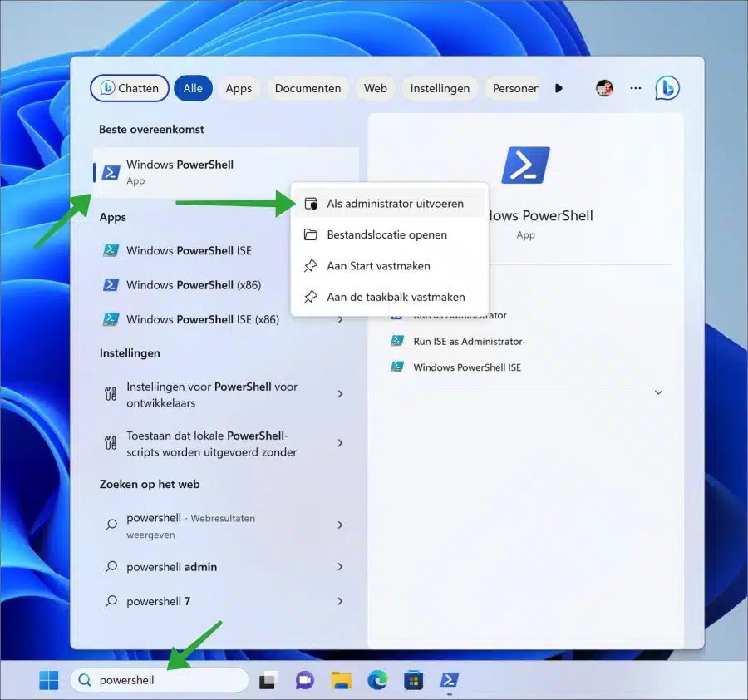Click the search icon next to powershell admin
Viewport: 748px width, 700px height.
tap(111, 567)
